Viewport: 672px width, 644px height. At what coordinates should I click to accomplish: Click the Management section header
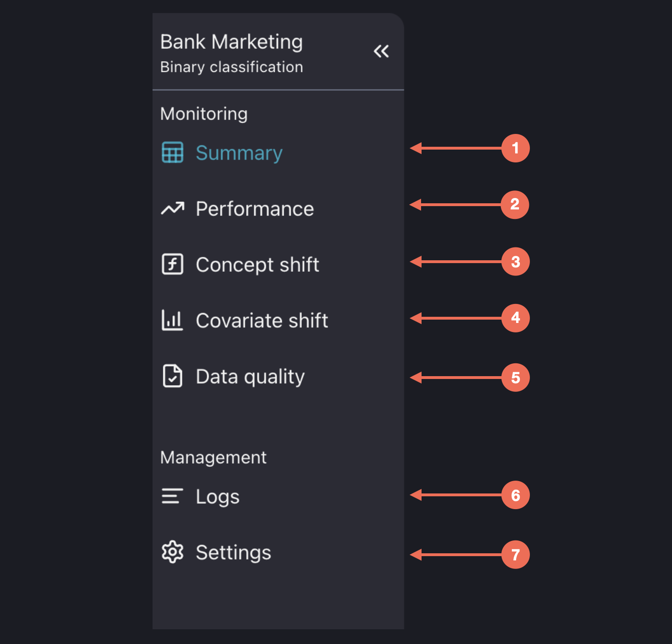point(213,457)
